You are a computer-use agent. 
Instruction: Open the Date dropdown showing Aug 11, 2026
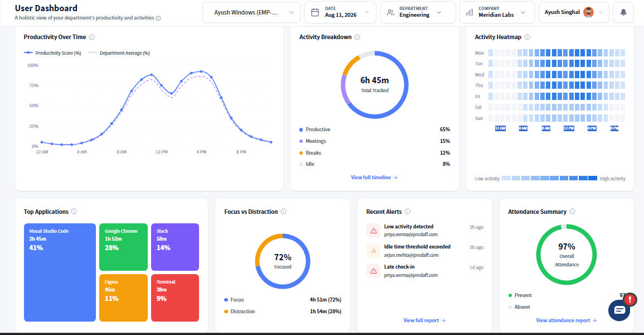(x=340, y=12)
